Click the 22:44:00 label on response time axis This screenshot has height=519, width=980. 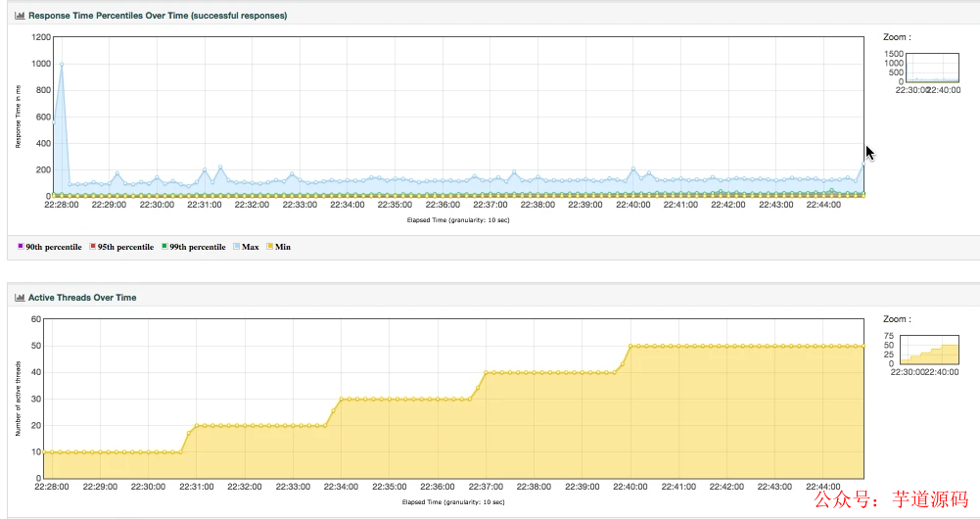click(823, 205)
